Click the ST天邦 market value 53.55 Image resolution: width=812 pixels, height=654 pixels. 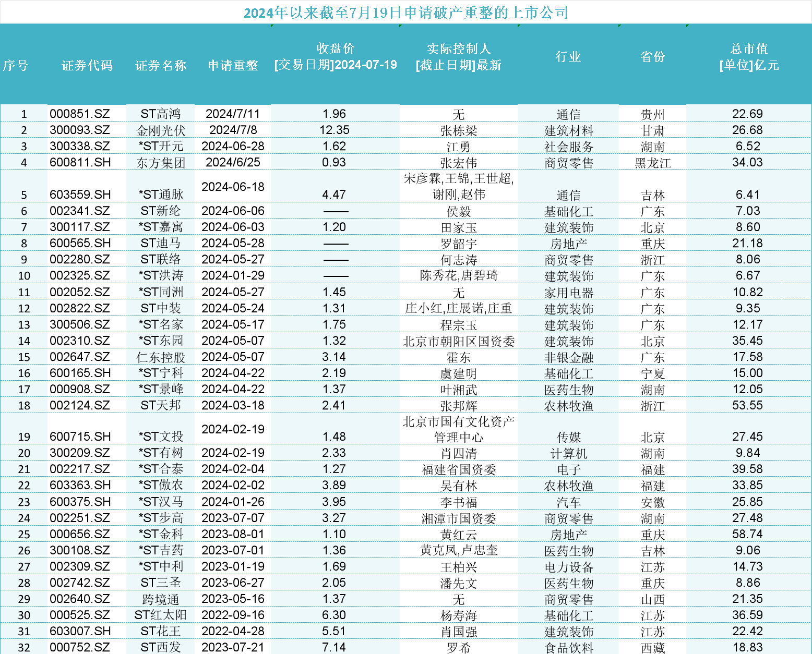tap(747, 405)
